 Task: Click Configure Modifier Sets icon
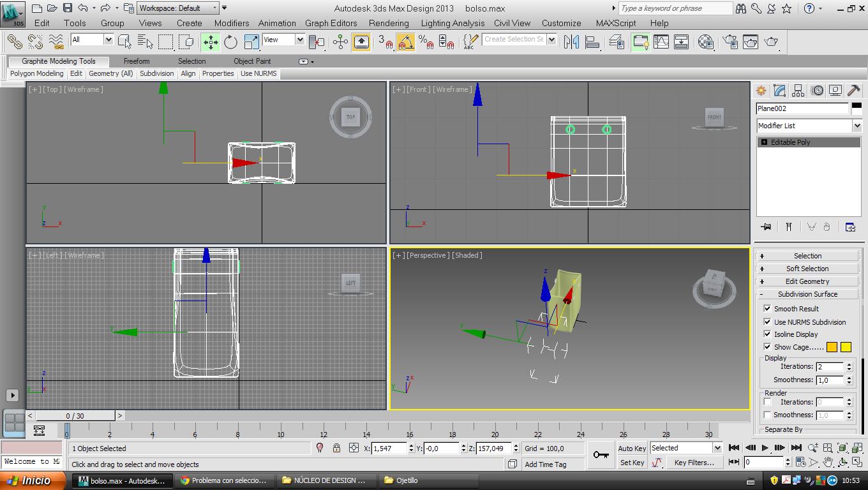pos(850,226)
